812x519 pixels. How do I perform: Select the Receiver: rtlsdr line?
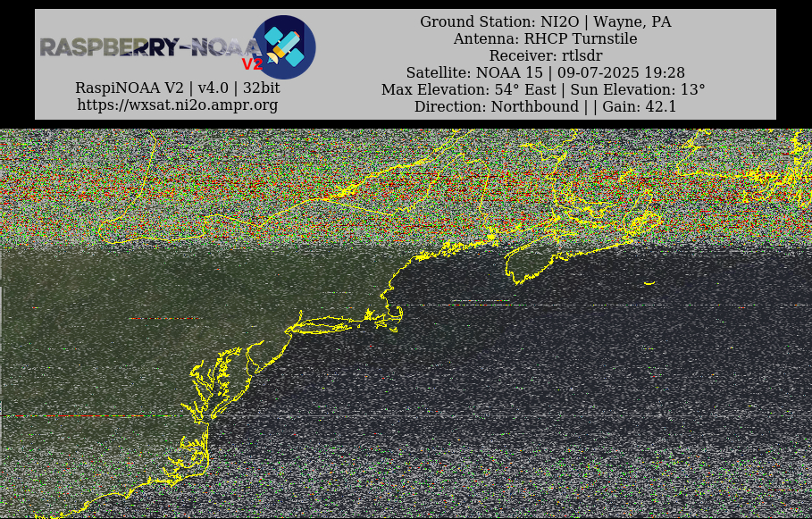click(x=545, y=55)
